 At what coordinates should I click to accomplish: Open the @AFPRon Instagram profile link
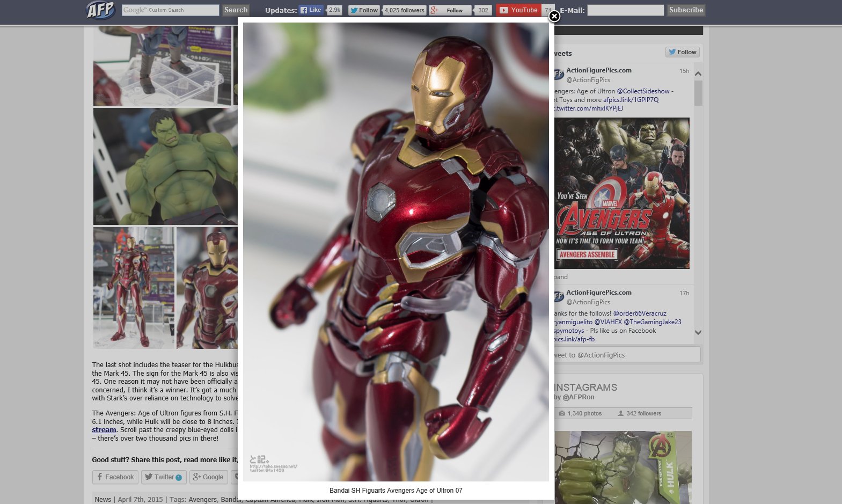pyautogui.click(x=578, y=397)
